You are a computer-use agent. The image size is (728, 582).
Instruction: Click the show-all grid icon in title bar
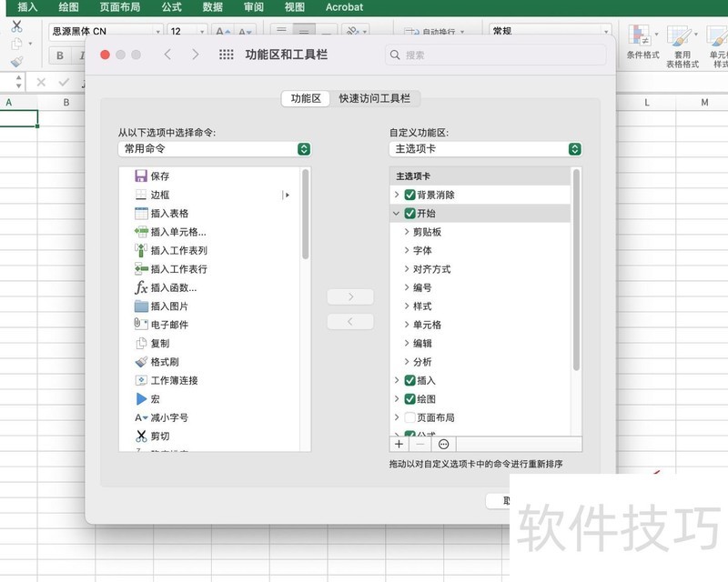click(x=227, y=55)
